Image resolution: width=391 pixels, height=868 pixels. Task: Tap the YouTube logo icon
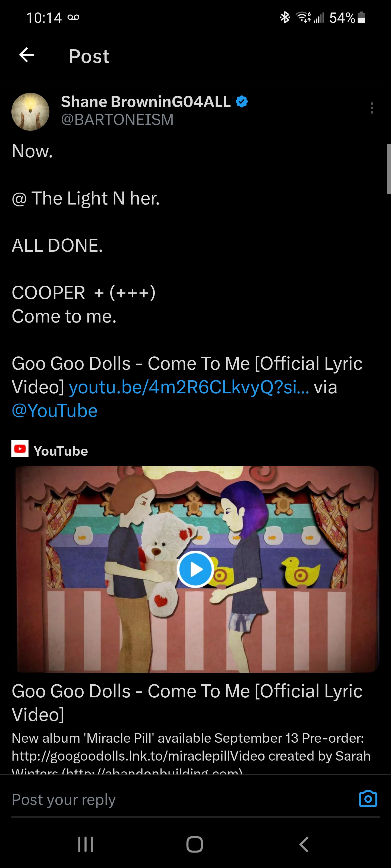point(20,449)
